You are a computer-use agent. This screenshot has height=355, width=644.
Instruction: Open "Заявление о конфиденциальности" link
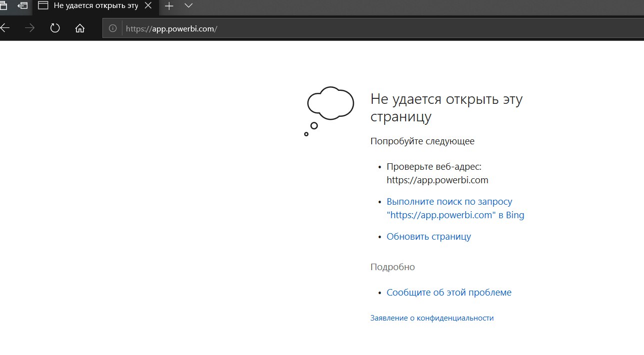pyautogui.click(x=432, y=318)
